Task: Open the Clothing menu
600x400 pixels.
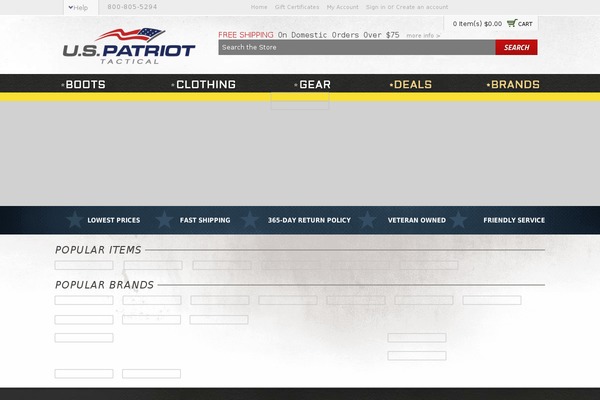Action: (x=204, y=85)
